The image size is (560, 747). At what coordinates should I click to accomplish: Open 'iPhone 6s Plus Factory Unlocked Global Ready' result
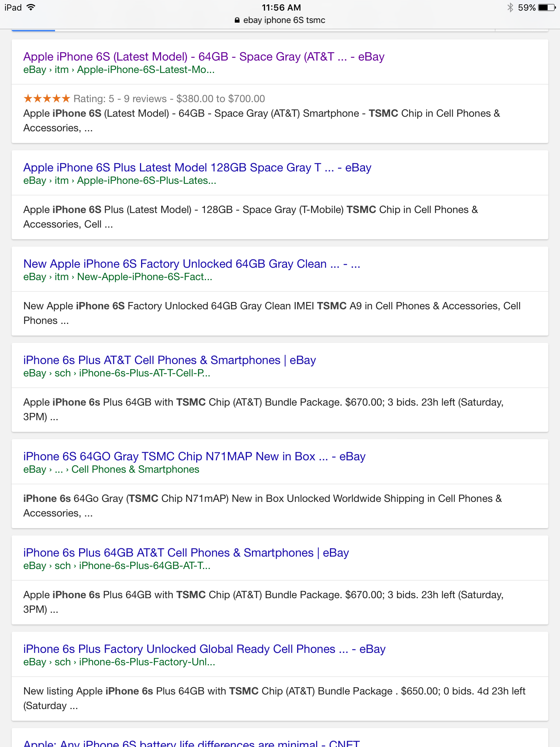click(205, 649)
